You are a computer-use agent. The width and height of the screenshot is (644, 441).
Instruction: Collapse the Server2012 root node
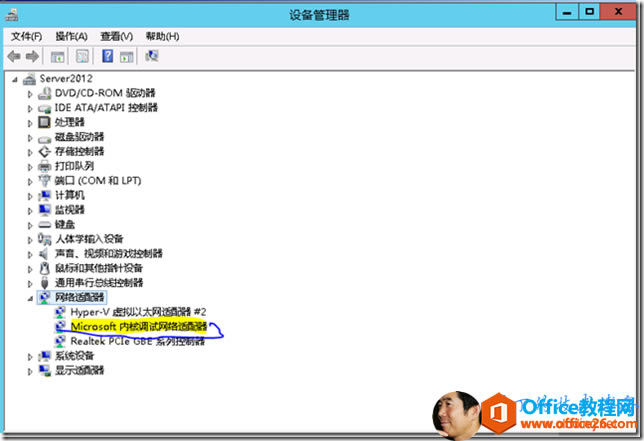[x=15, y=79]
